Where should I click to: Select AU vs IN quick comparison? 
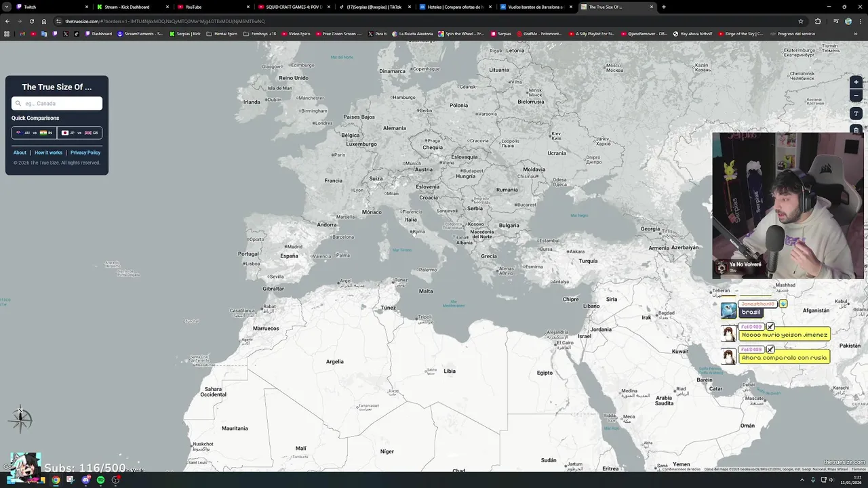pyautogui.click(x=34, y=133)
